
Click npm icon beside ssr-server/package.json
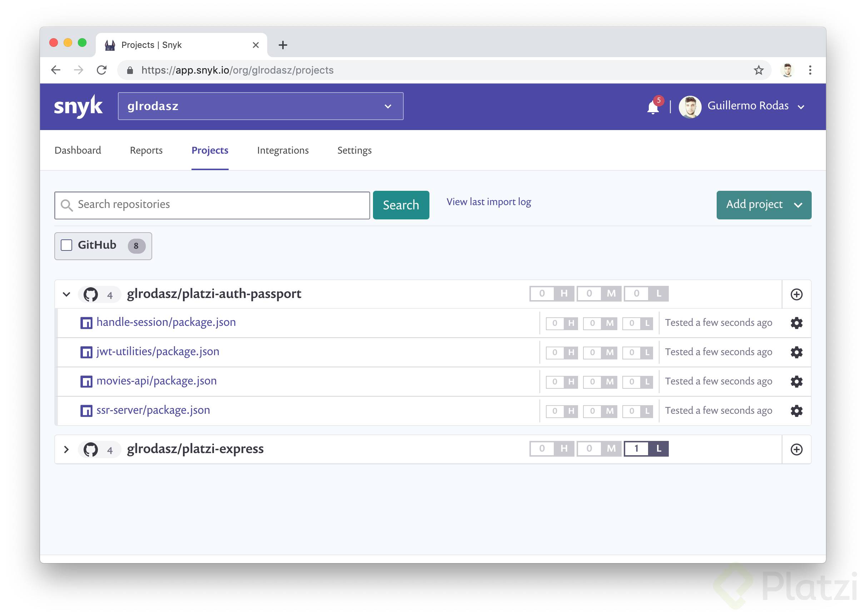point(86,411)
